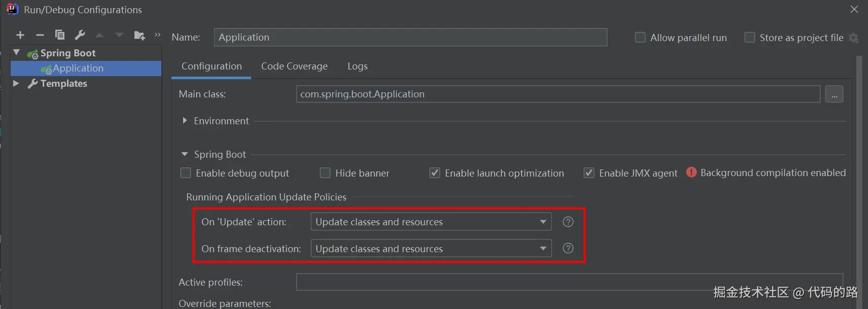Click the Main class browse button
The width and height of the screenshot is (868, 309).
pyautogui.click(x=834, y=94)
